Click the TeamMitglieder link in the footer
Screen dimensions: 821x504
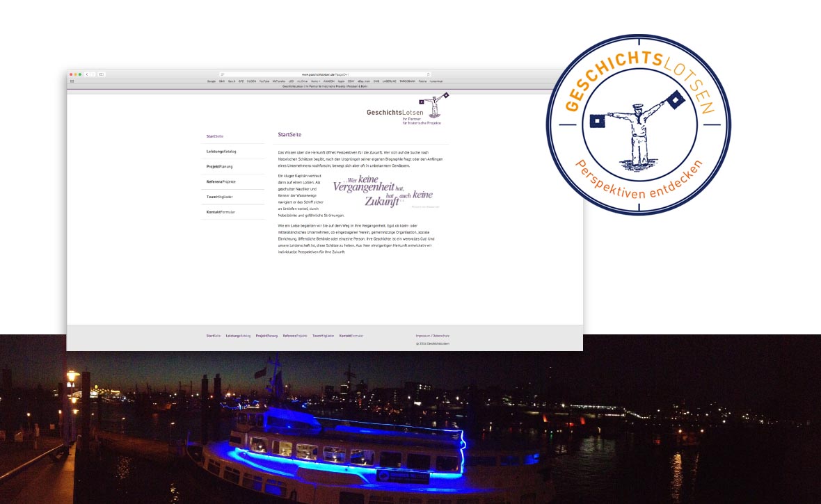323,336
